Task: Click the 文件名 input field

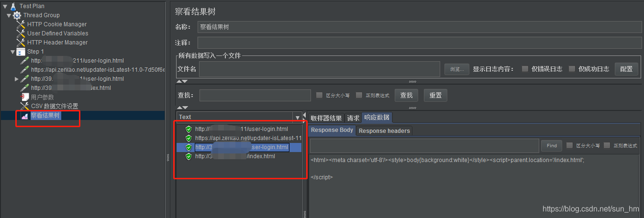Action: pos(320,69)
